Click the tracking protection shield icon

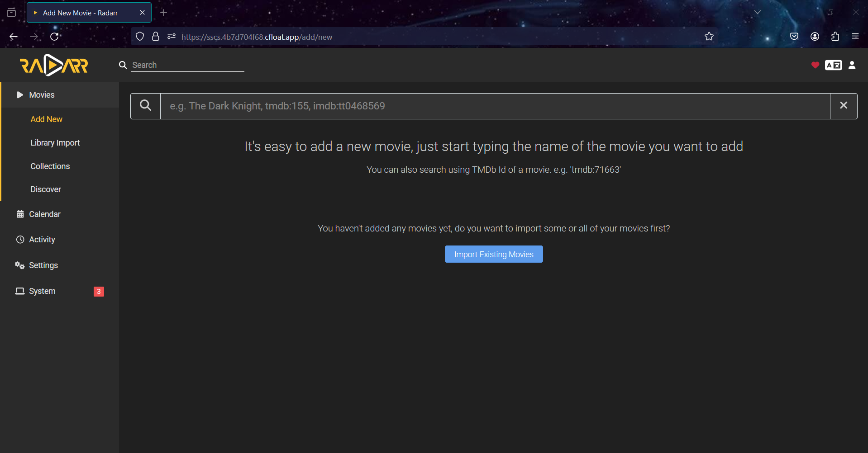[140, 37]
